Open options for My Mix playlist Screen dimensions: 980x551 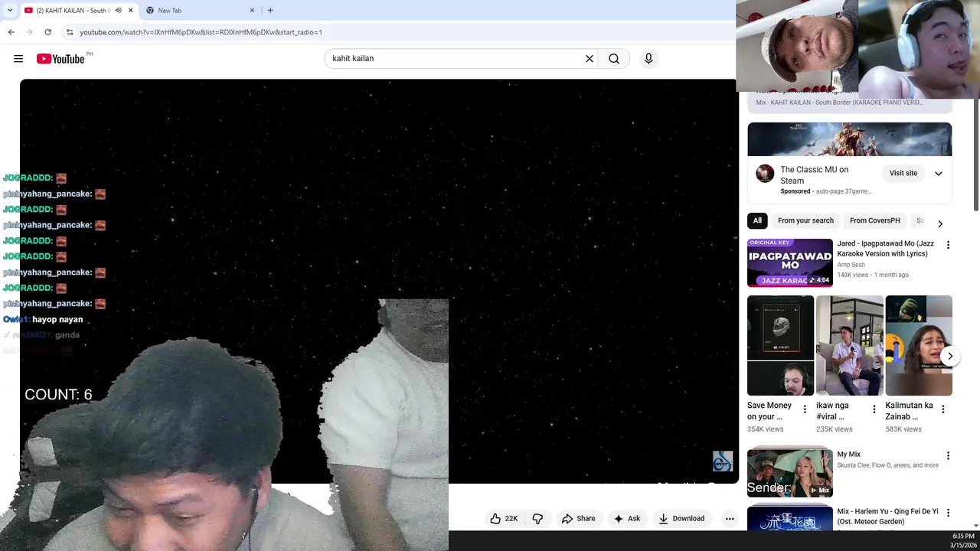[x=948, y=456]
